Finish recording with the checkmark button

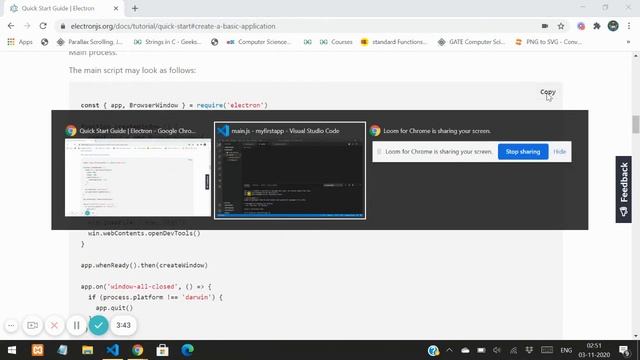(98, 325)
